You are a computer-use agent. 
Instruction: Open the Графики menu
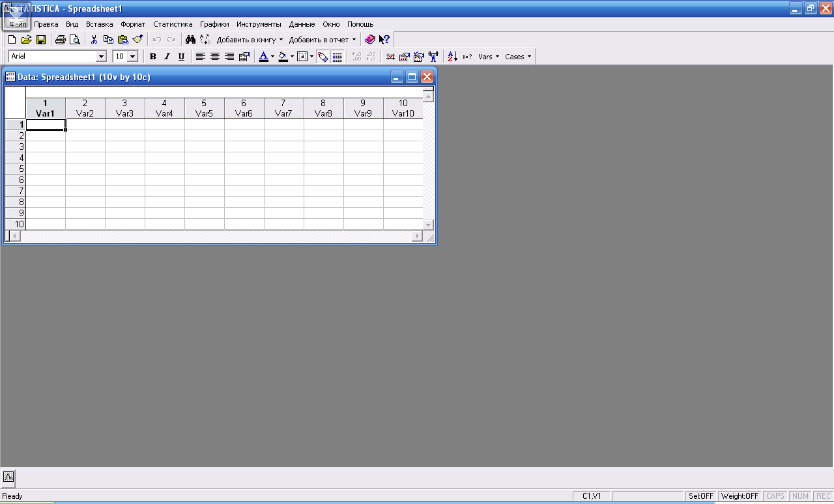tap(214, 24)
